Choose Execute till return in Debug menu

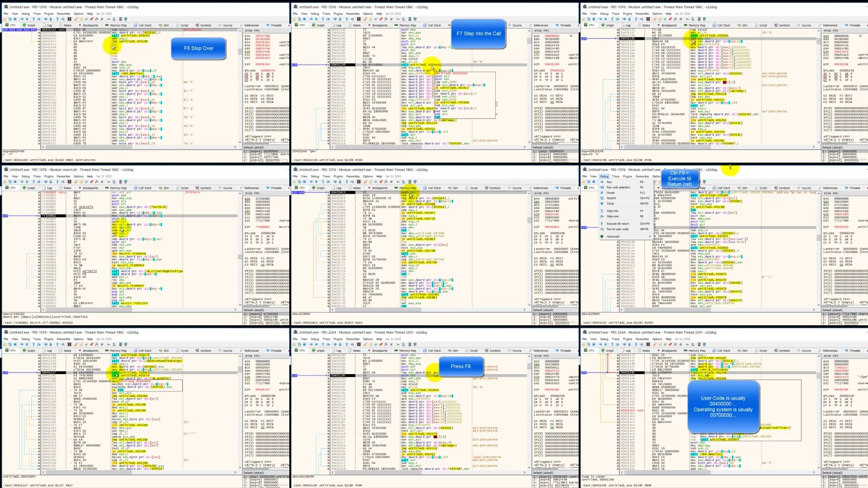tap(626, 224)
